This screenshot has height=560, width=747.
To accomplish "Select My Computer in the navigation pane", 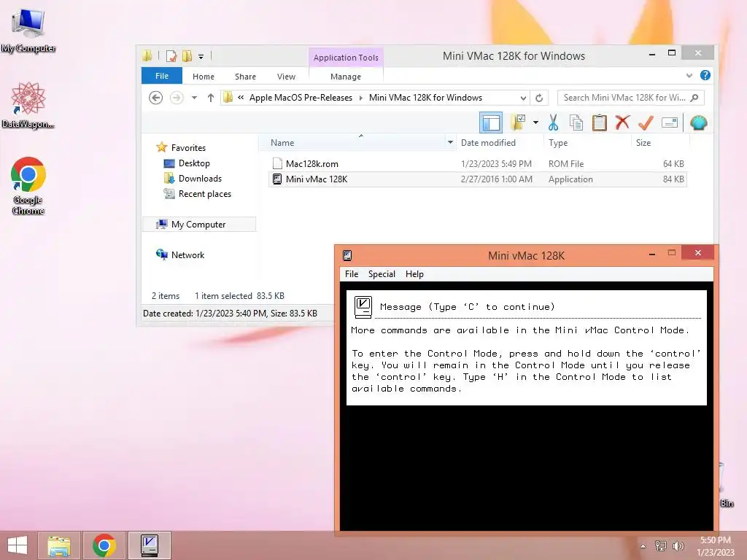I will coord(198,225).
